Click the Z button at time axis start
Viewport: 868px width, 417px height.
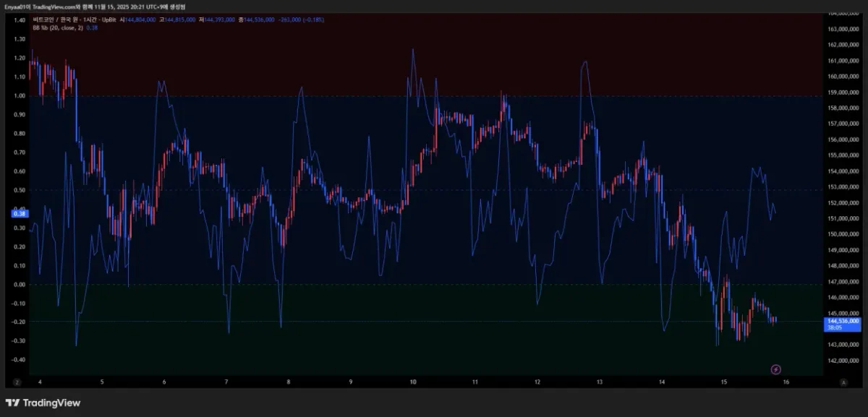(16, 381)
